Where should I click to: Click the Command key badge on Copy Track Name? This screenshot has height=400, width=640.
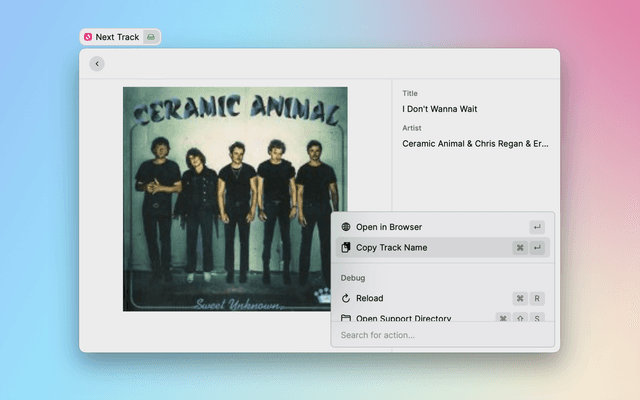click(x=520, y=247)
